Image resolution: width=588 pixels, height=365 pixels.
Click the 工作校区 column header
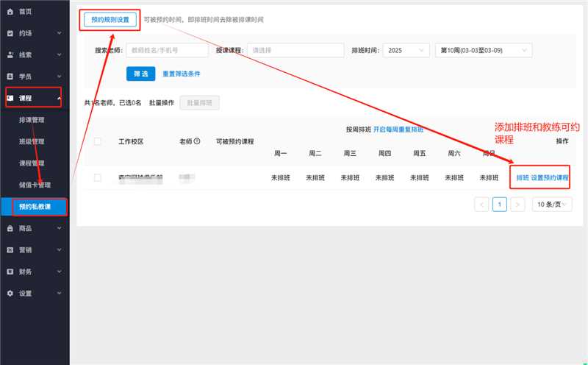pyautogui.click(x=131, y=141)
